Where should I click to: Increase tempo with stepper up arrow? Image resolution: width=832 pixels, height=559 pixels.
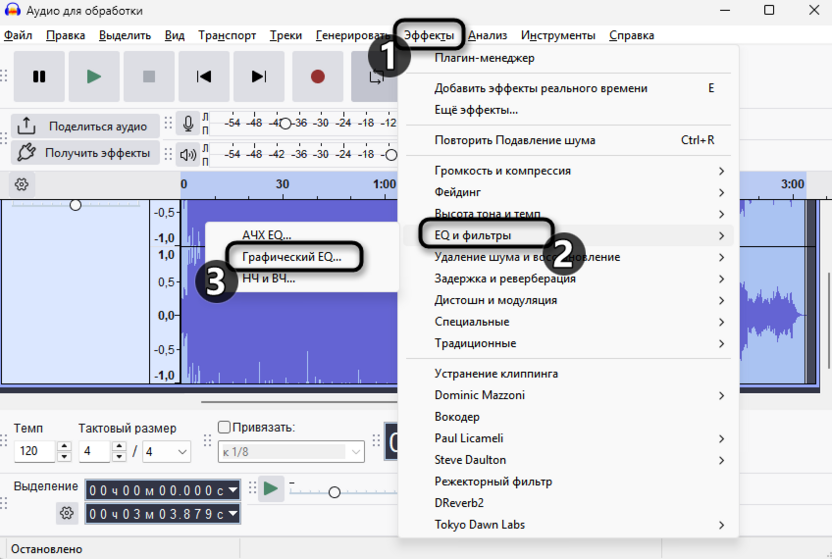tap(64, 446)
